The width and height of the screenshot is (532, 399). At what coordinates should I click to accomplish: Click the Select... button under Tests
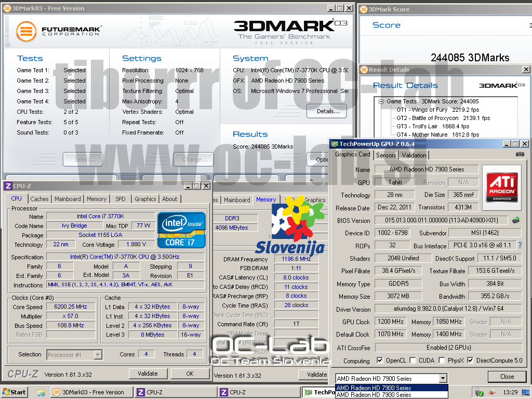pyautogui.click(x=83, y=159)
